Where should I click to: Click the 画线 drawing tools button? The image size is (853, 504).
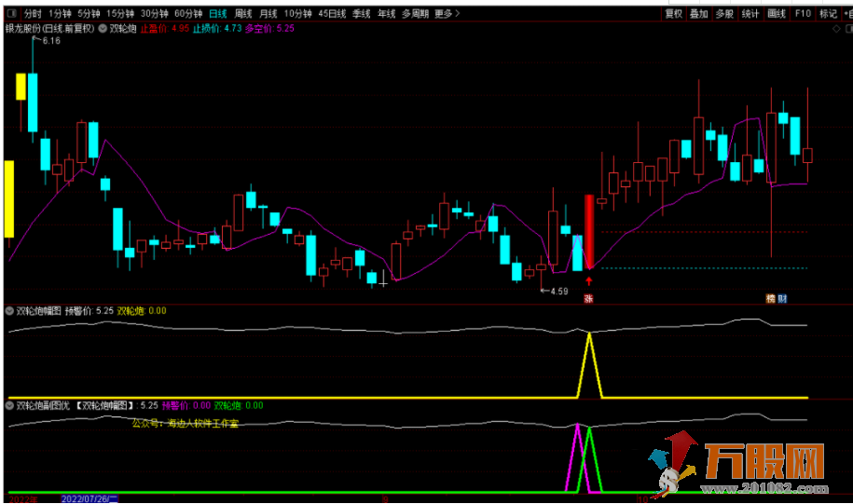775,14
